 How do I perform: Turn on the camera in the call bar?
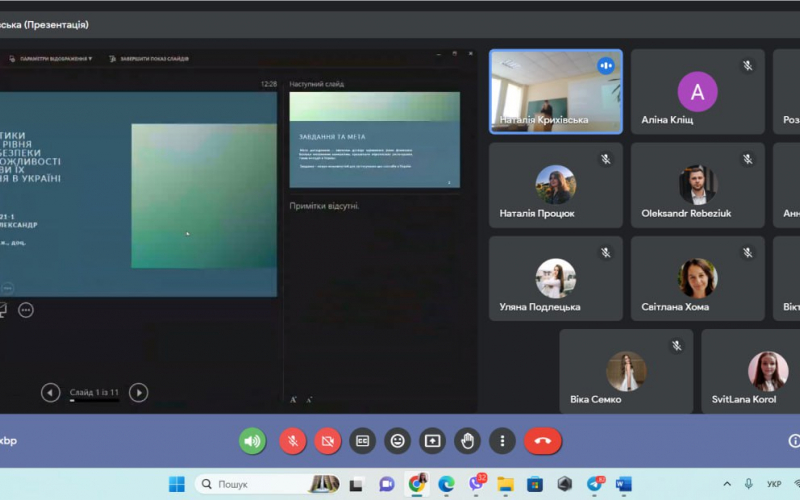click(328, 441)
